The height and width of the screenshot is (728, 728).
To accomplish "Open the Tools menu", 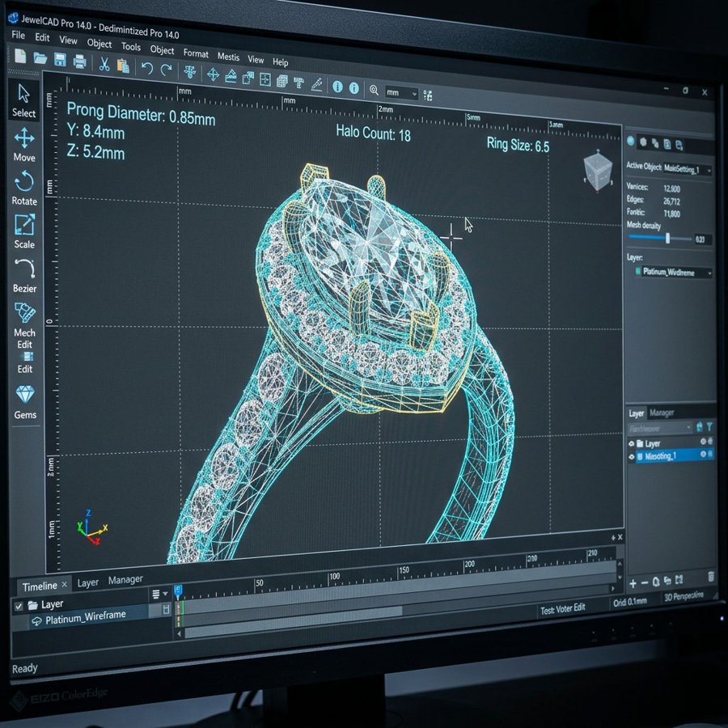I will click(x=131, y=46).
